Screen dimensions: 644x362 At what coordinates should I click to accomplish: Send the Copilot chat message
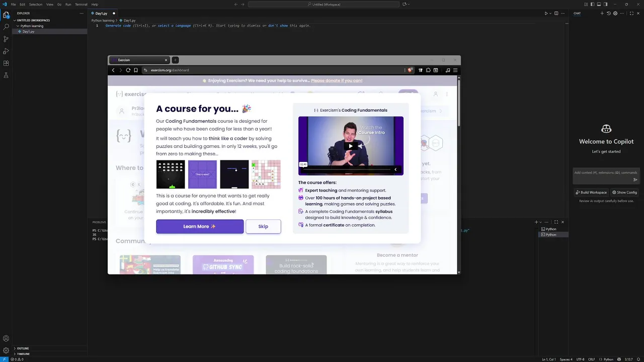pos(635,179)
